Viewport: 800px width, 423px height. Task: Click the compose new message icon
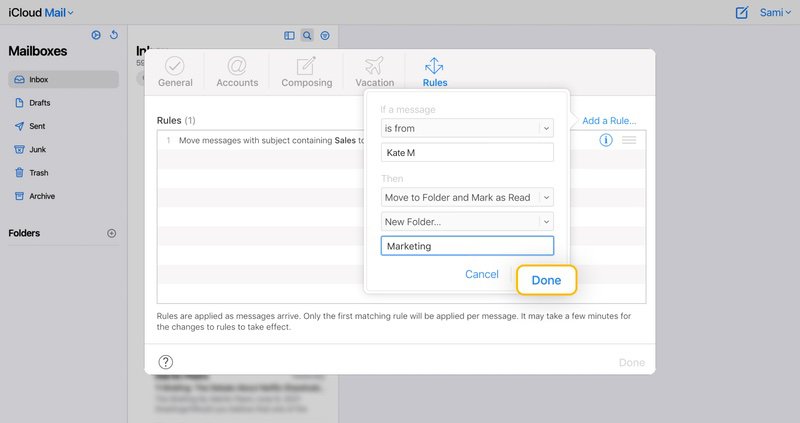click(741, 13)
